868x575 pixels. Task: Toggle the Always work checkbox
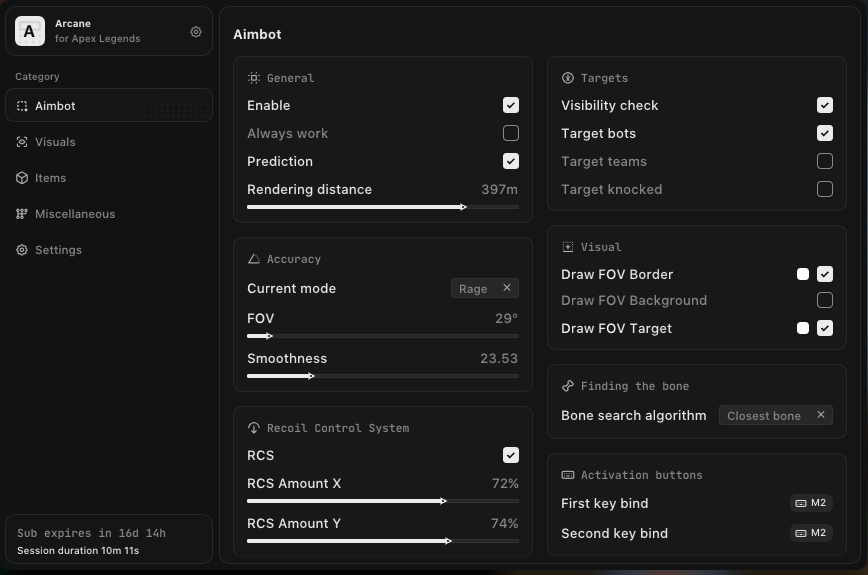(511, 133)
